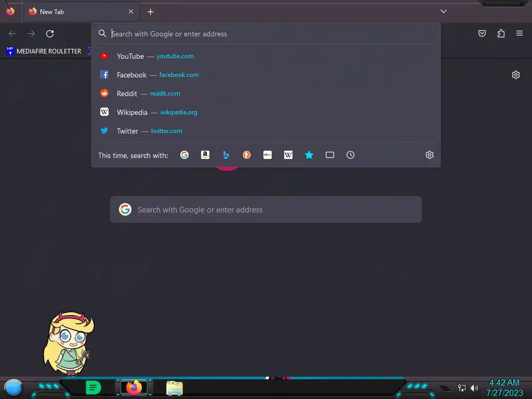Open a new tab with plus button
532x399 pixels.
pos(150,12)
